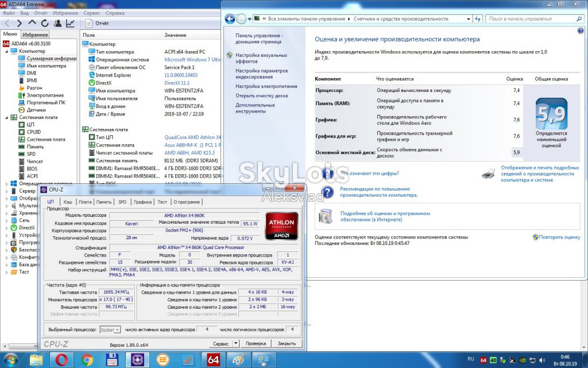Select Чипсет item in tree
The image size is (588, 368).
pos(30,162)
